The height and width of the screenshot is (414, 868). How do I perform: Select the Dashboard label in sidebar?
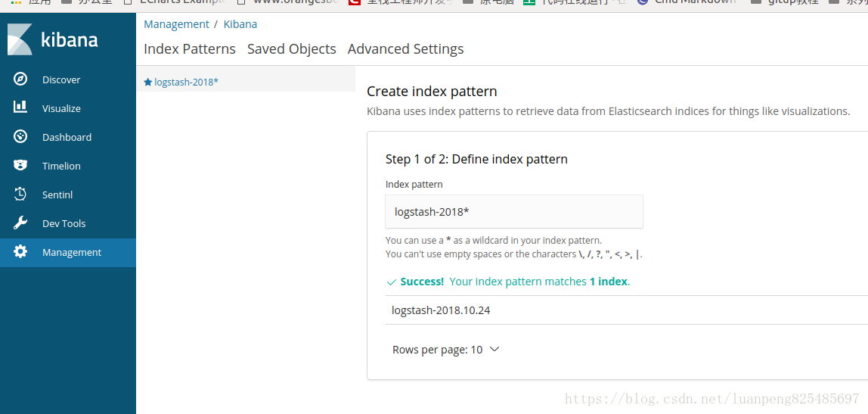[67, 138]
